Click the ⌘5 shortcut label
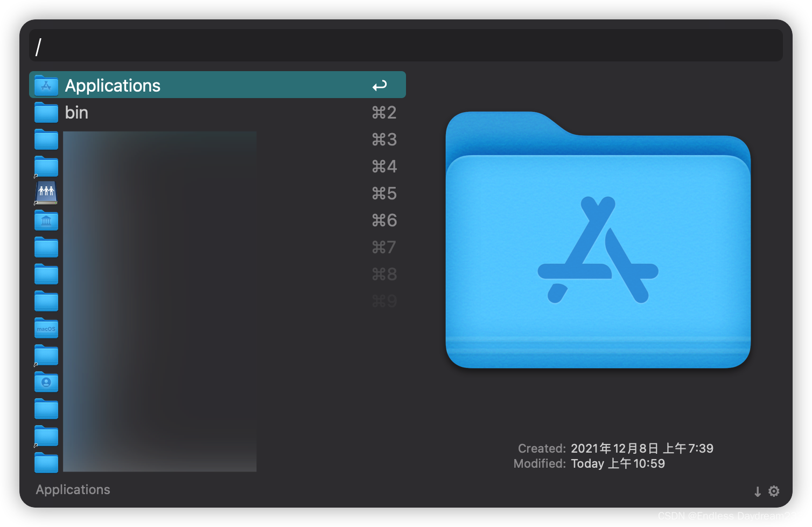The height and width of the screenshot is (527, 812). (x=384, y=193)
